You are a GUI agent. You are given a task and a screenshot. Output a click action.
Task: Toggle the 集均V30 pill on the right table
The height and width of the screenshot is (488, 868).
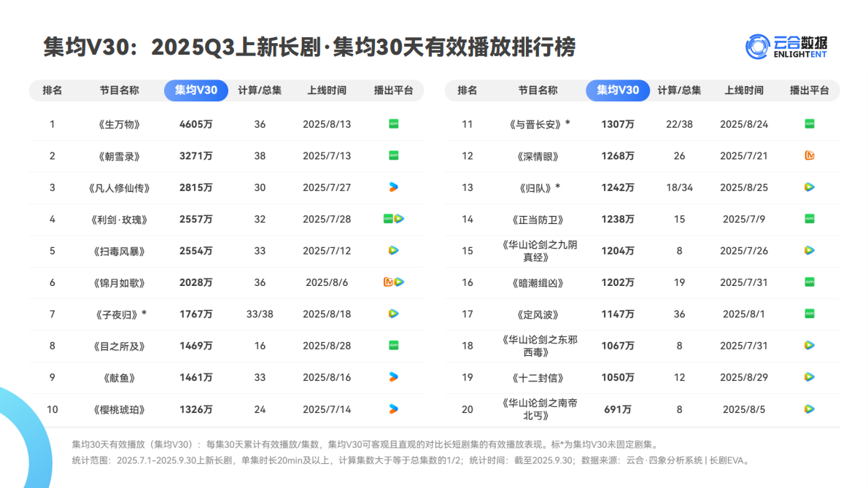tap(617, 90)
